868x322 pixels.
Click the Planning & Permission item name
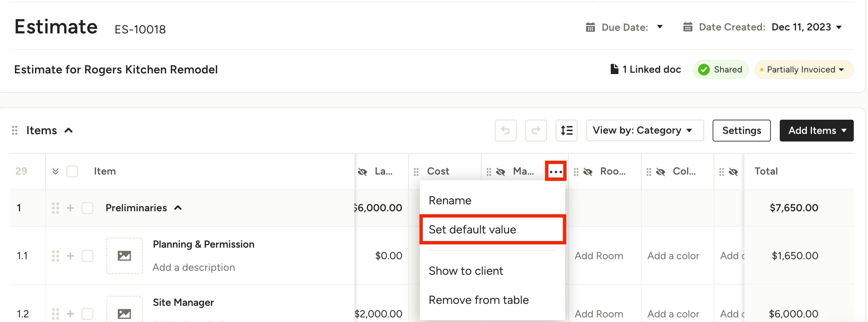pyautogui.click(x=204, y=244)
